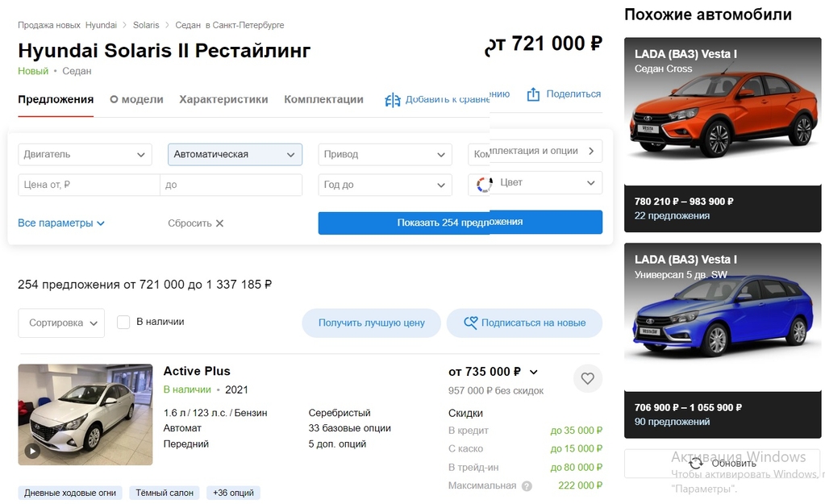The image size is (825, 504).
Task: Click the question mark icon near Максимальная
Action: click(527, 486)
